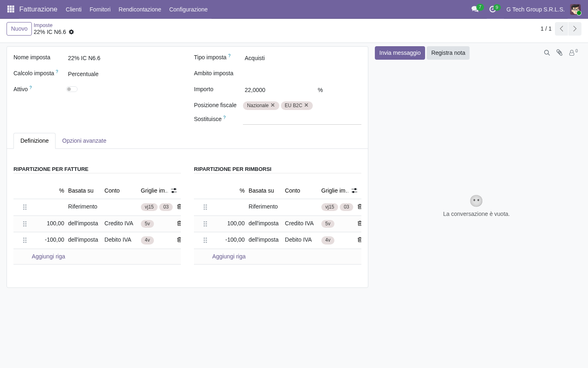The width and height of the screenshot is (588, 368).
Task: Open the activities clock icon
Action: 492,9
